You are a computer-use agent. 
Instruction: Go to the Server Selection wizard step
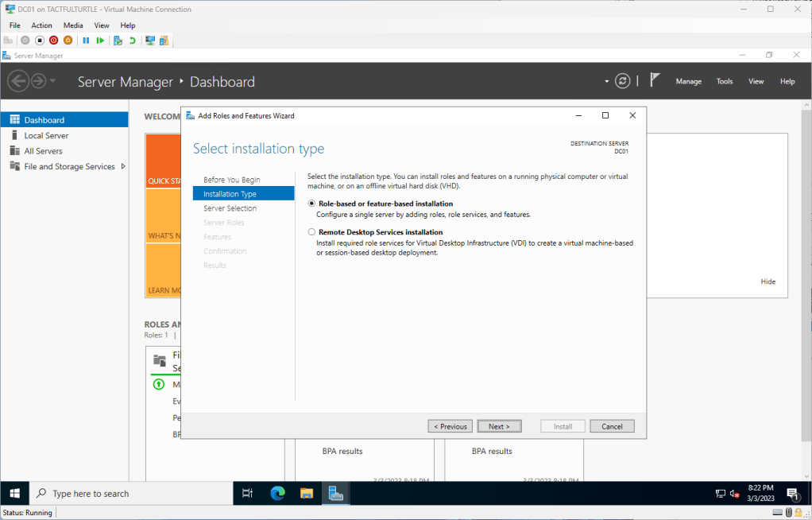230,208
